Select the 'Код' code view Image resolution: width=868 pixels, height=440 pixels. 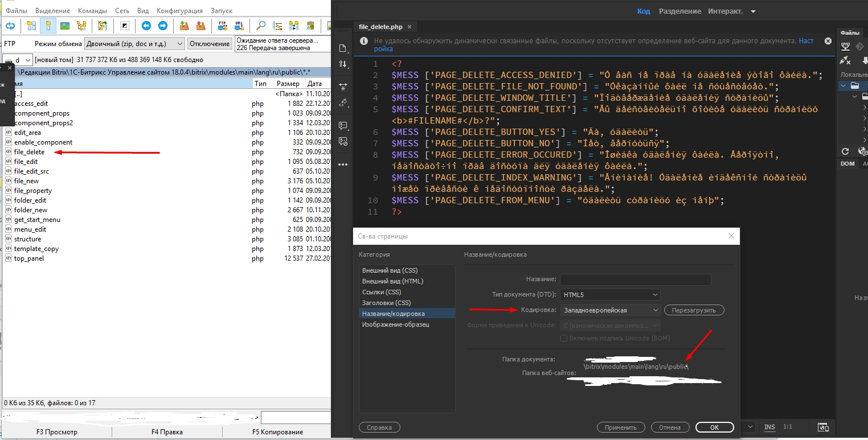pos(644,11)
